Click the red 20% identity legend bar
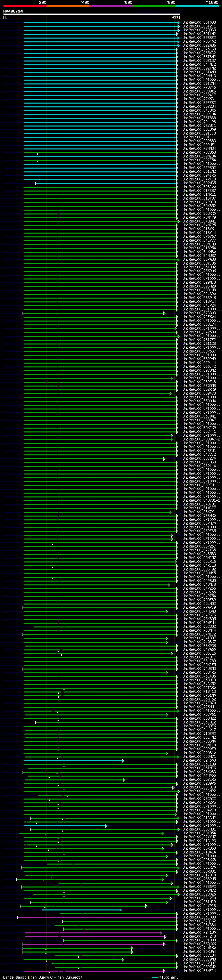This screenshot has width=222, height=980. (x=25, y=6)
